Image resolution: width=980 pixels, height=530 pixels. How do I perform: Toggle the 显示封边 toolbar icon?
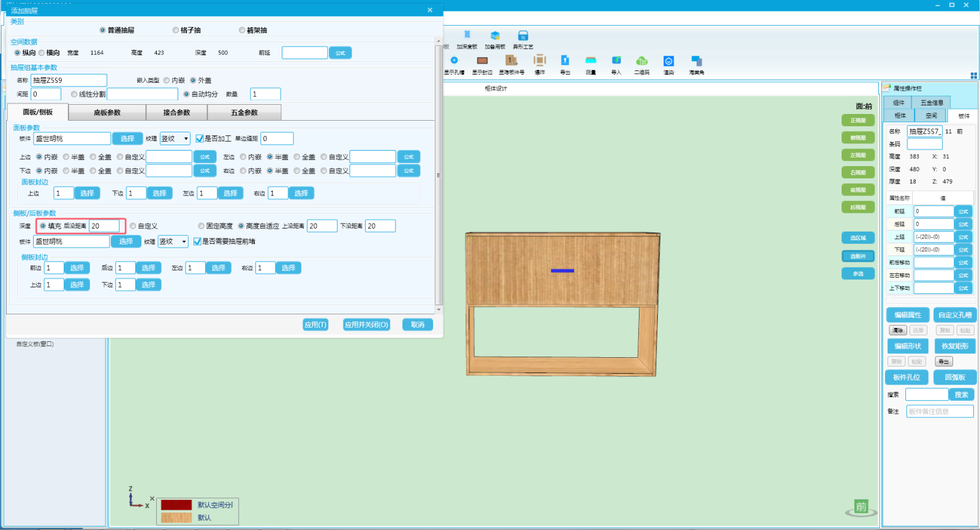(482, 61)
